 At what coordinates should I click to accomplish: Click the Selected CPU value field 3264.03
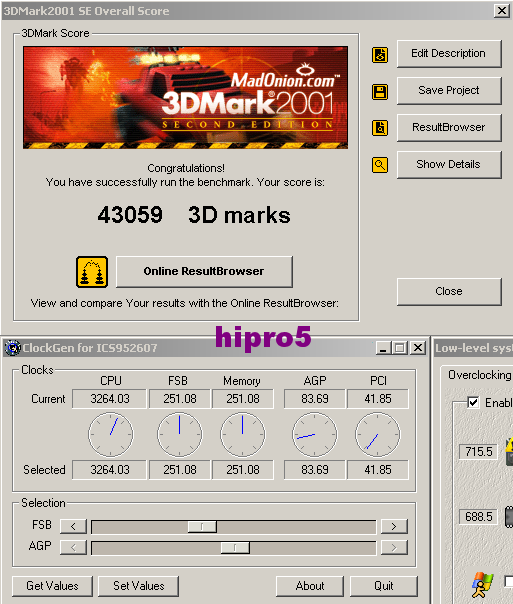[x=109, y=470]
